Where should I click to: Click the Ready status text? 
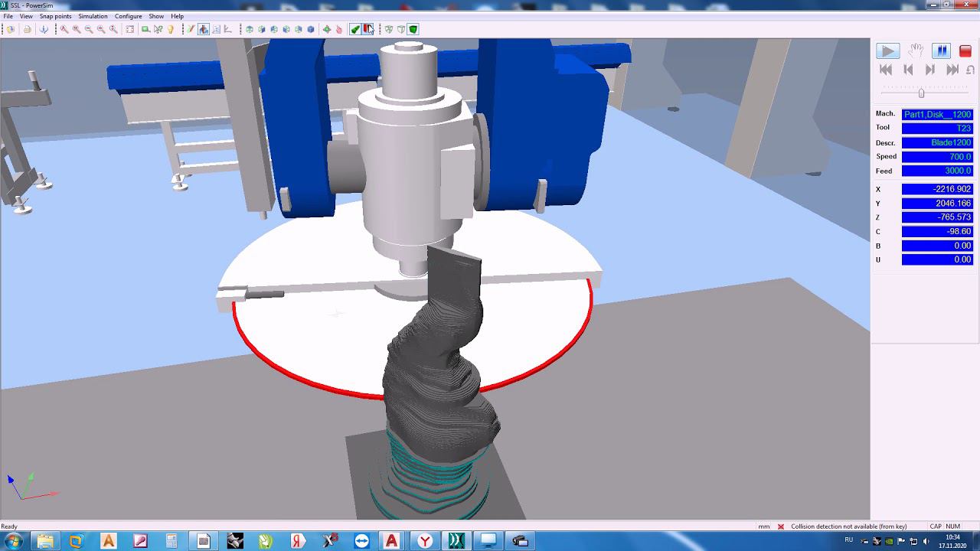point(9,527)
